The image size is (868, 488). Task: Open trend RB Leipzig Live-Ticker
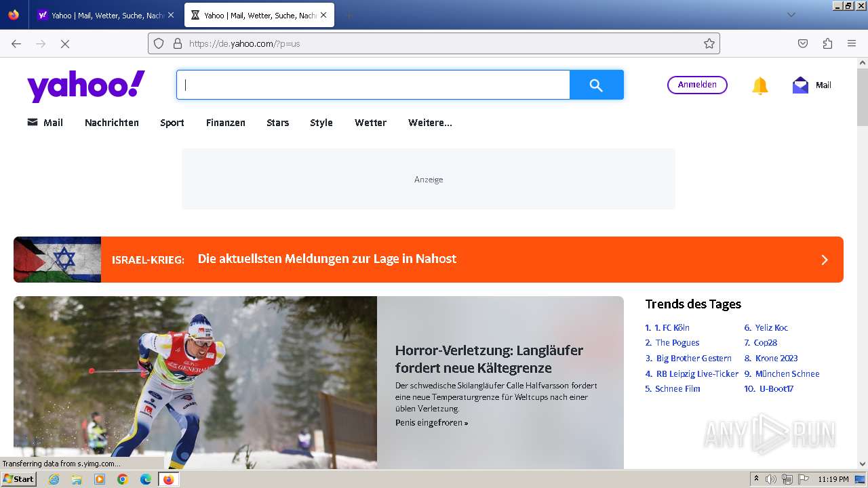tap(697, 374)
